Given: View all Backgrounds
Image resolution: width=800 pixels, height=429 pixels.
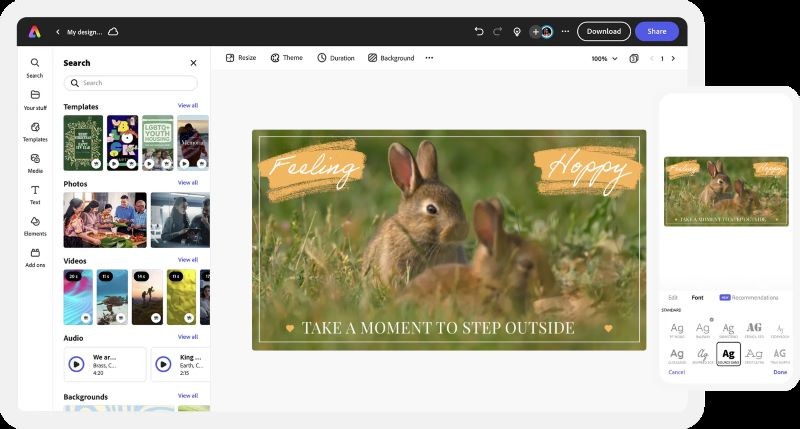Looking at the screenshot, I should (x=188, y=396).
